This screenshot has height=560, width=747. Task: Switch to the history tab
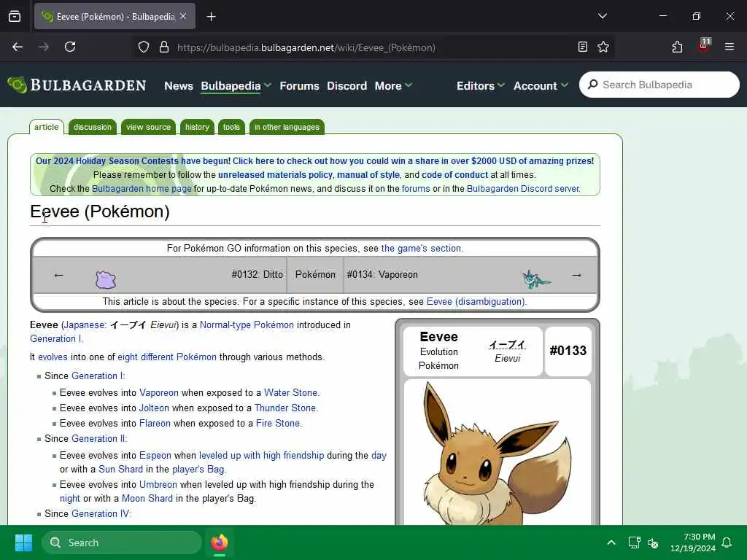pos(197,127)
